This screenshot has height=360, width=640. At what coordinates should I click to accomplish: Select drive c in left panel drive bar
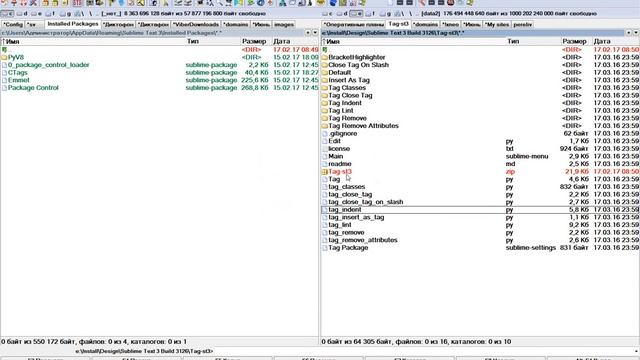pos(7,13)
